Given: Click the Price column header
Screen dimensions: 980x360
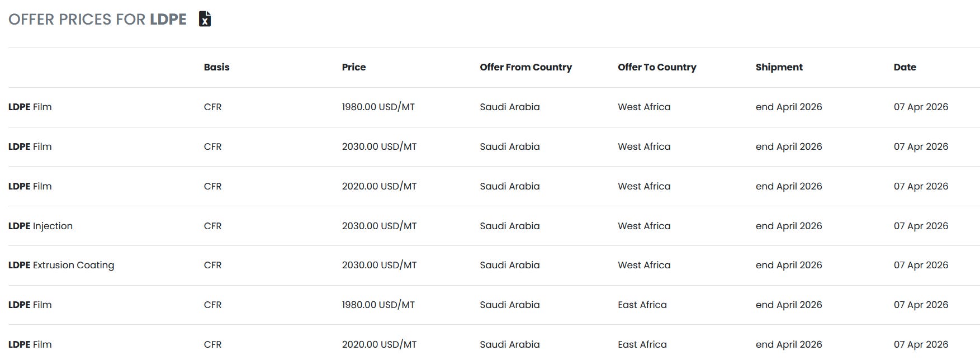Looking at the screenshot, I should coord(353,67).
